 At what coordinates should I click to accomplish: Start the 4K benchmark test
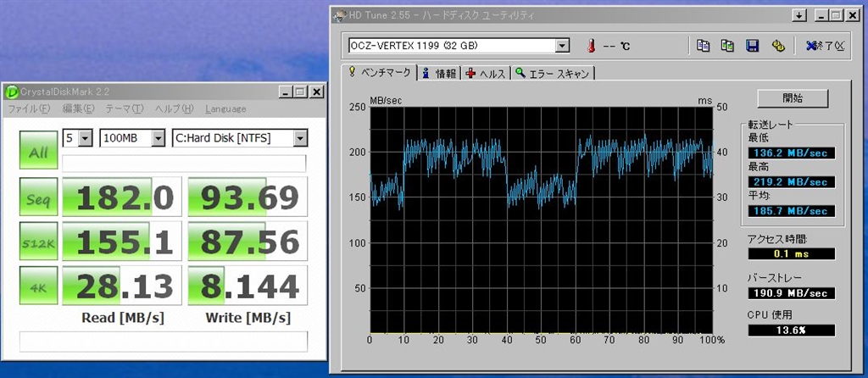pos(37,286)
